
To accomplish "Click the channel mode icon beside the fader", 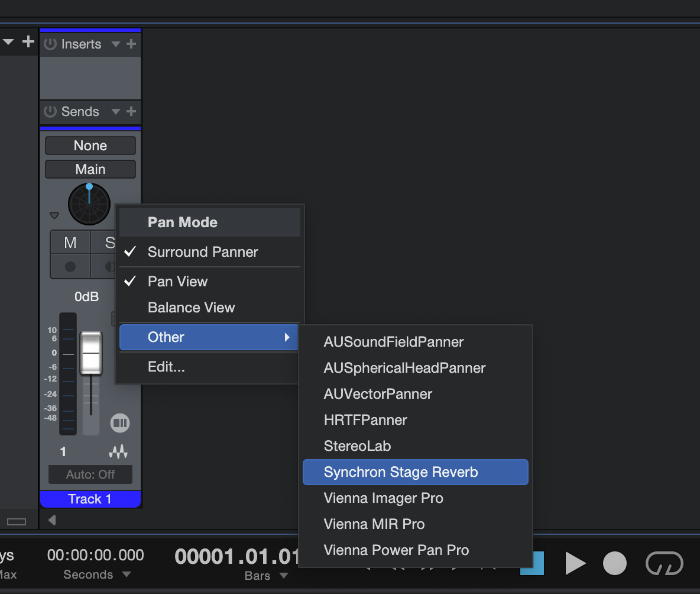I will [x=119, y=423].
